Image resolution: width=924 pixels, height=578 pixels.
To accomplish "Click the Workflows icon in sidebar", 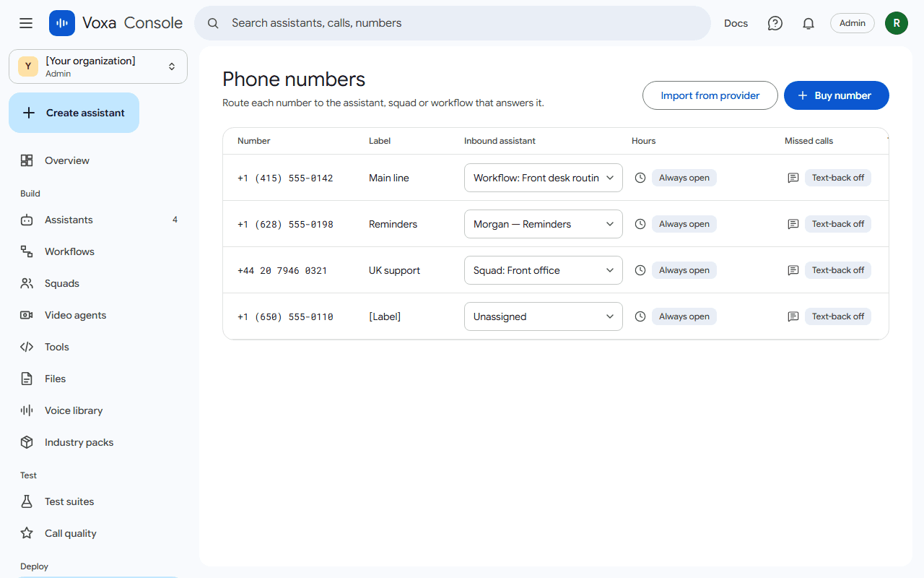I will click(27, 251).
